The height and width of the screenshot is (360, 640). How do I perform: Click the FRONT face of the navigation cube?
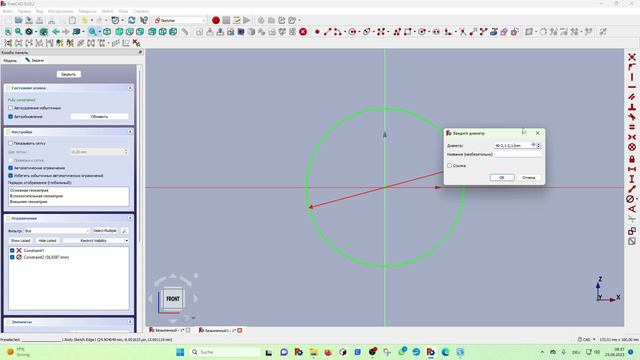[x=173, y=299]
